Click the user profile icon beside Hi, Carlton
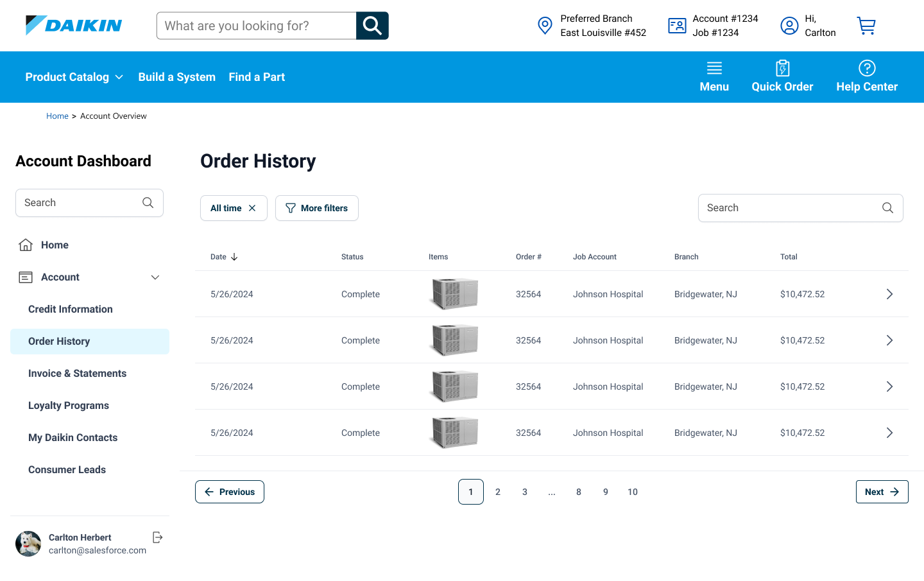924x581 pixels. (789, 26)
